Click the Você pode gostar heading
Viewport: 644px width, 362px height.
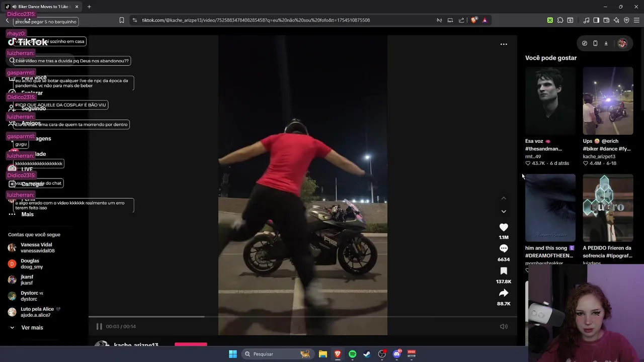click(551, 58)
